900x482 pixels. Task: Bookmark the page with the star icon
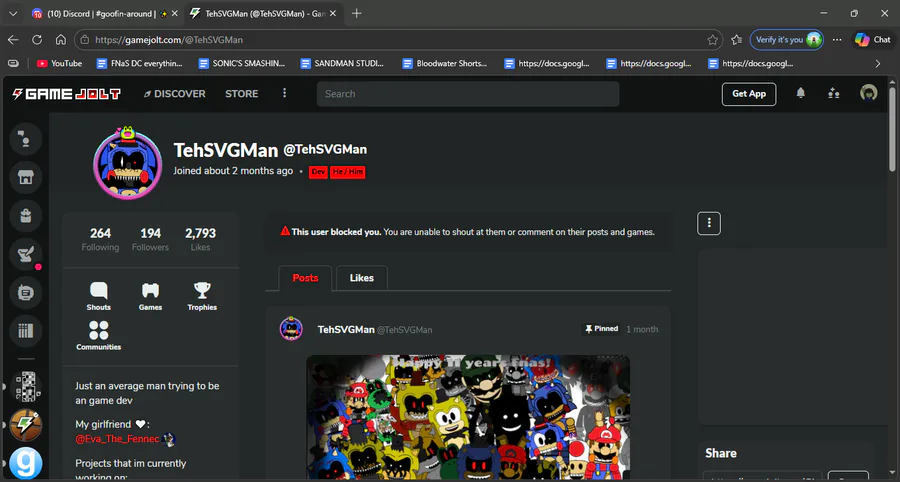[x=712, y=40]
